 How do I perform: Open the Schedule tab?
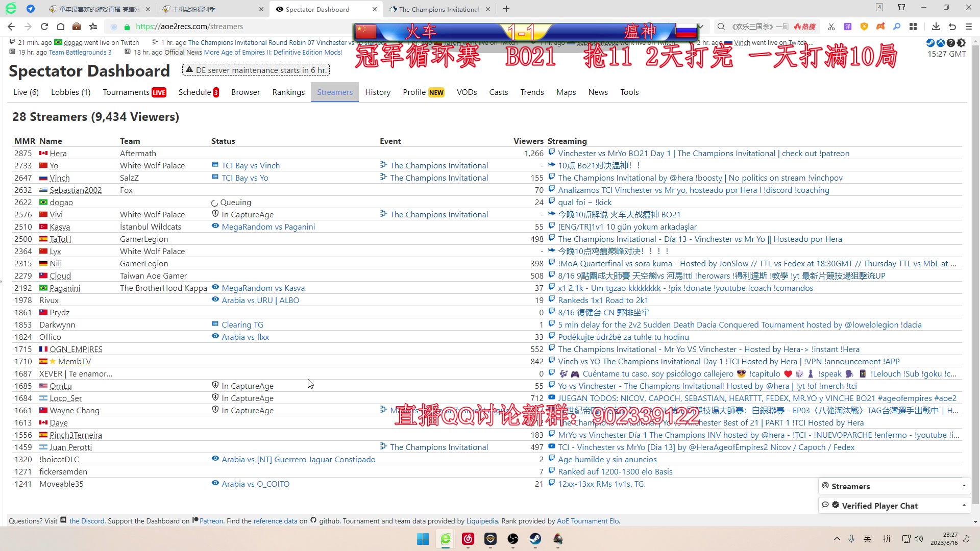(x=199, y=92)
